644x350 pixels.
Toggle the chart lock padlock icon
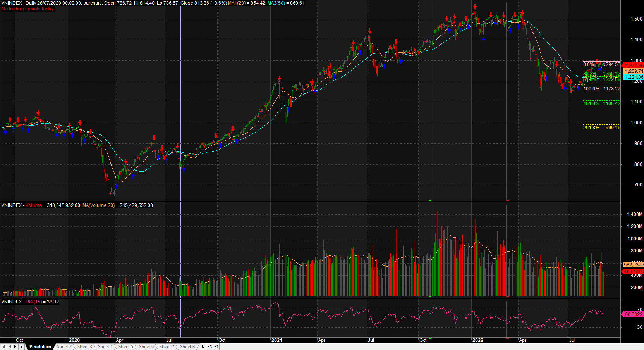(203, 347)
